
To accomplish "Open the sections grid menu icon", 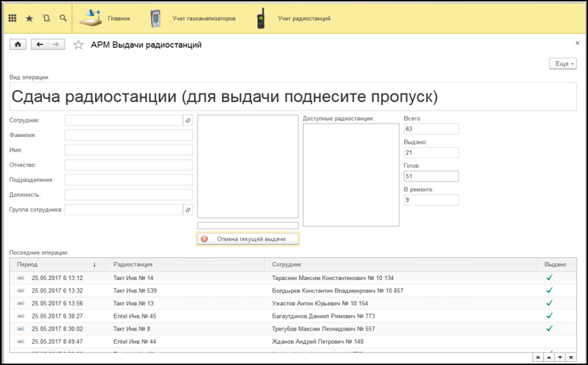I will pos(13,18).
